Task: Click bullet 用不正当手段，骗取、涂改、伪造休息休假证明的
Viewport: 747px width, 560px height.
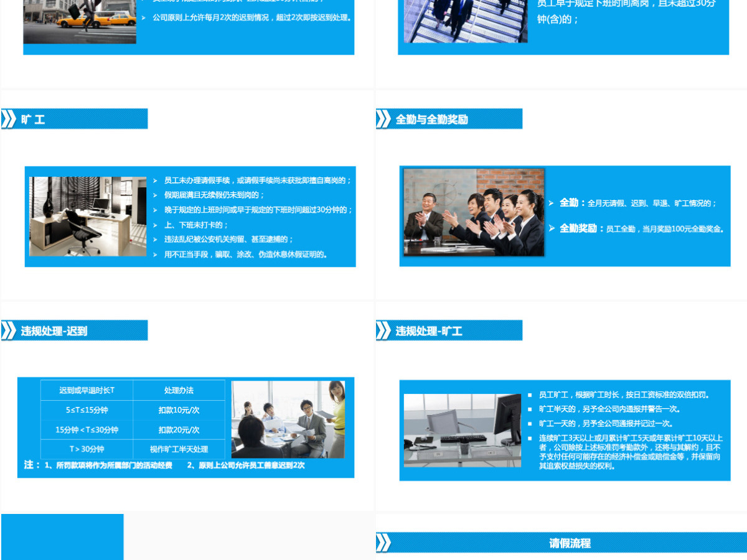Action: point(245,254)
